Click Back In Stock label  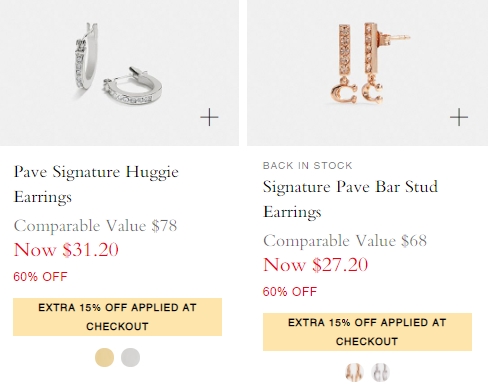[x=307, y=165]
